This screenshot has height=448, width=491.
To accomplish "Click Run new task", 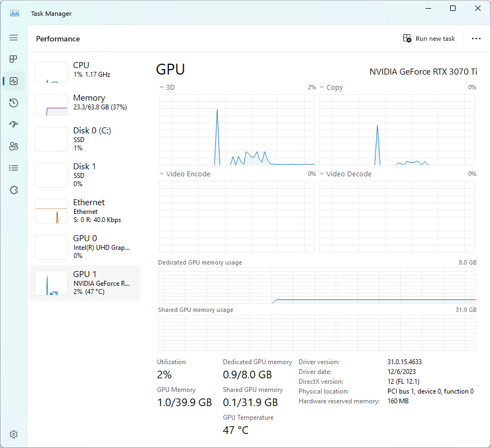I will tap(429, 38).
